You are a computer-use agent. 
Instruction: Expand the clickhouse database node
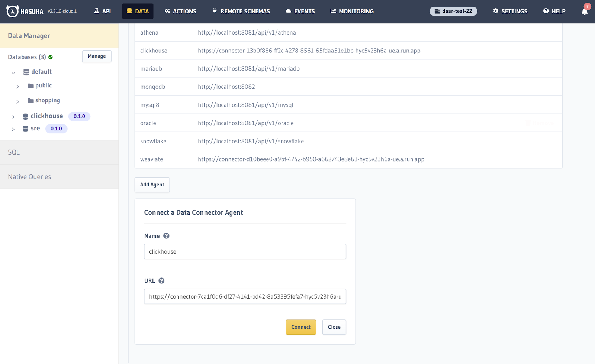[x=13, y=117]
